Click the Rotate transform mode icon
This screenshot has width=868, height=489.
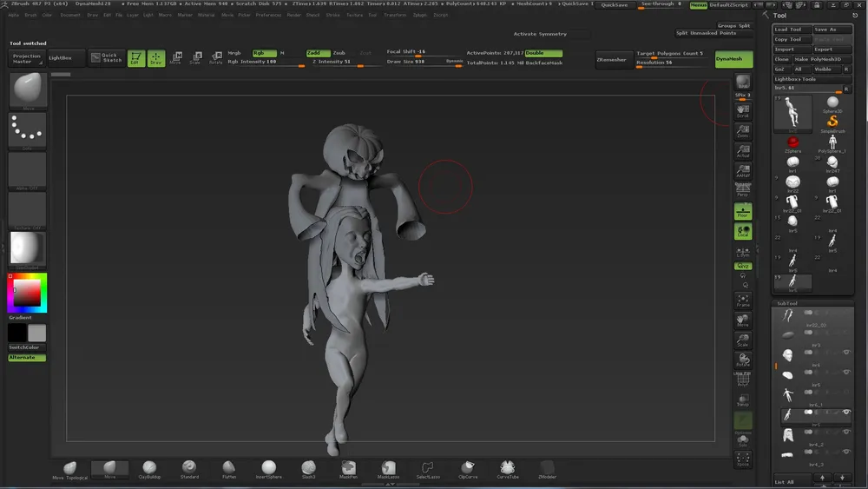pos(215,58)
